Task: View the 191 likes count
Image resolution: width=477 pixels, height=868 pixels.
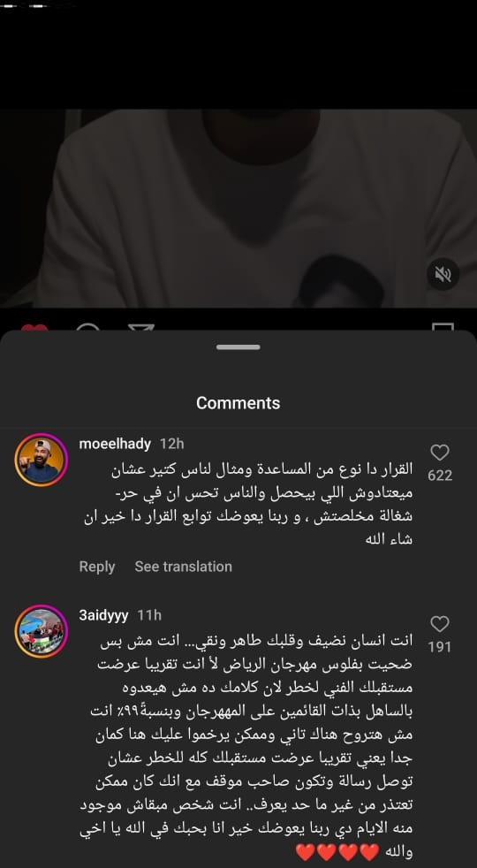Action: click(x=440, y=646)
